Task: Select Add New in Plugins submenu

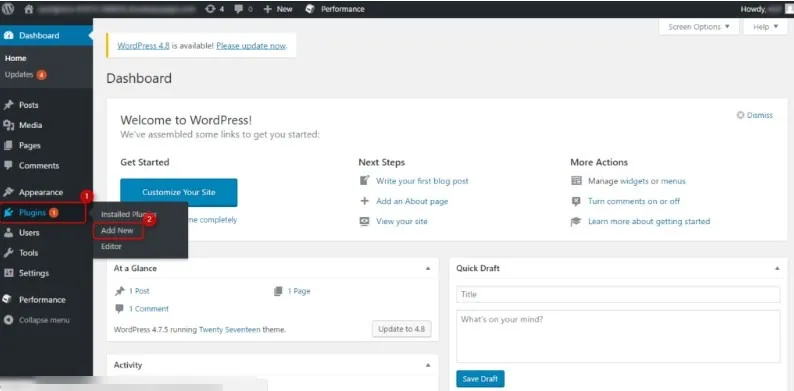Action: tap(117, 230)
